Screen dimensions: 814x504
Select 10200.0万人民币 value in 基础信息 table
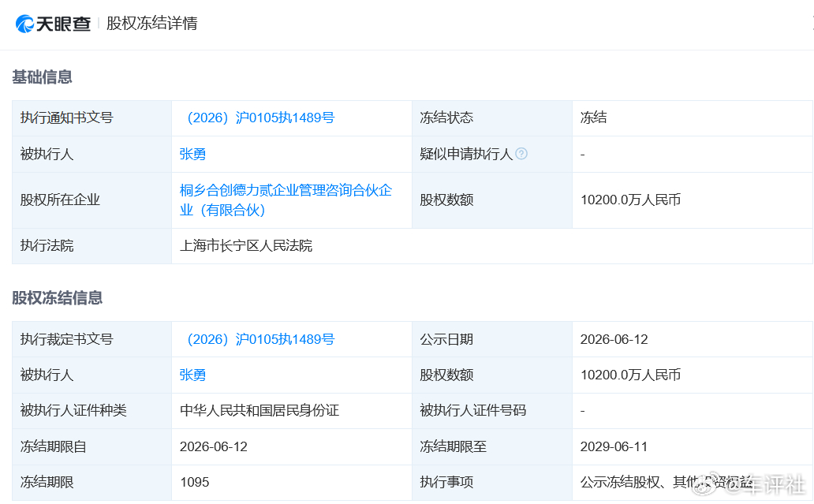pos(630,200)
